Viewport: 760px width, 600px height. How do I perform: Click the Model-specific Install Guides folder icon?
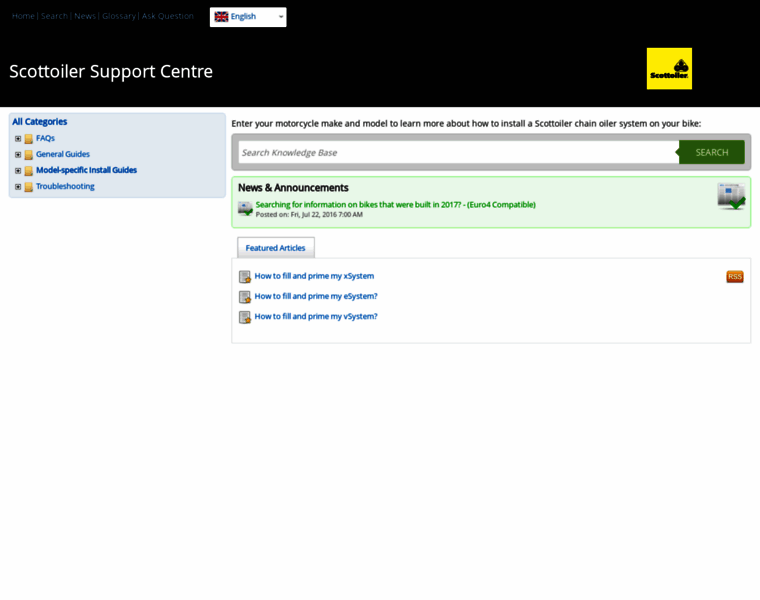pyautogui.click(x=29, y=171)
